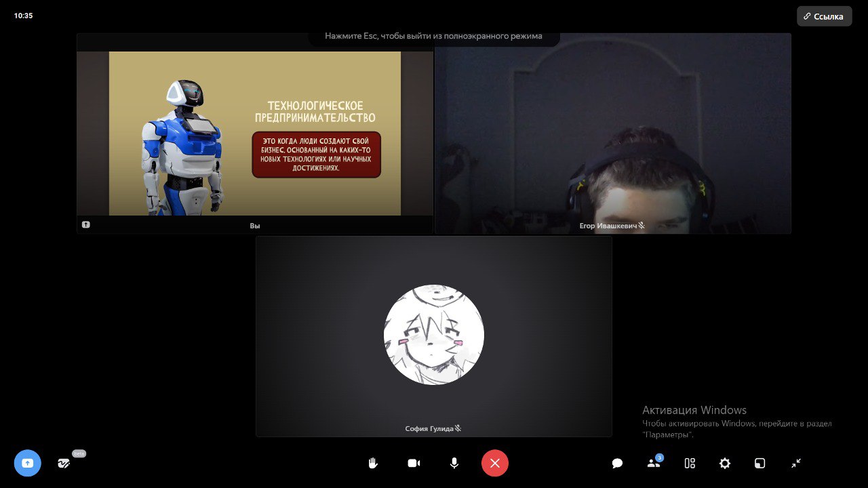Image resolution: width=868 pixels, height=488 pixels.
Task: Click the muted mic icon next to Егор Ивашкевич
Action: click(642, 226)
